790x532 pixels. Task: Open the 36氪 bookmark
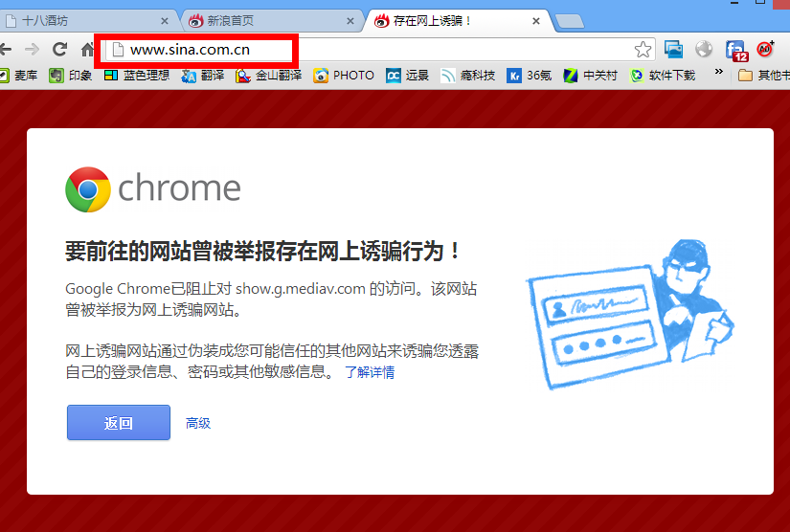click(530, 76)
